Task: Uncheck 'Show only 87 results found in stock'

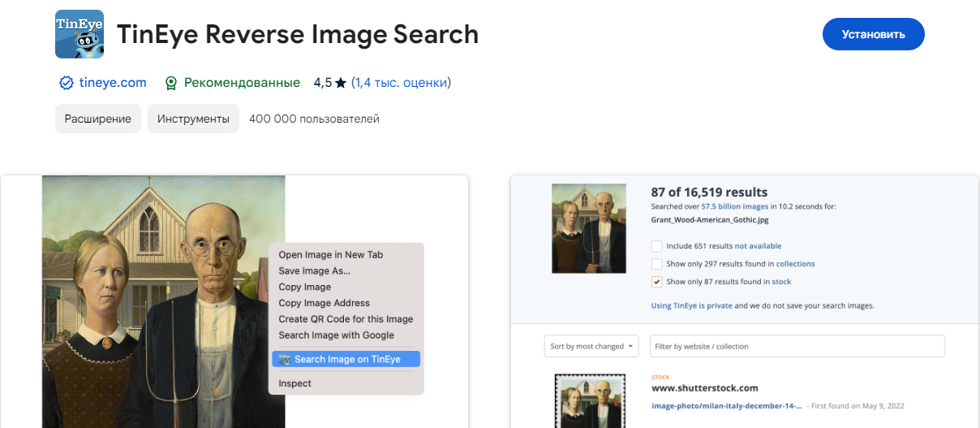Action: pos(656,282)
